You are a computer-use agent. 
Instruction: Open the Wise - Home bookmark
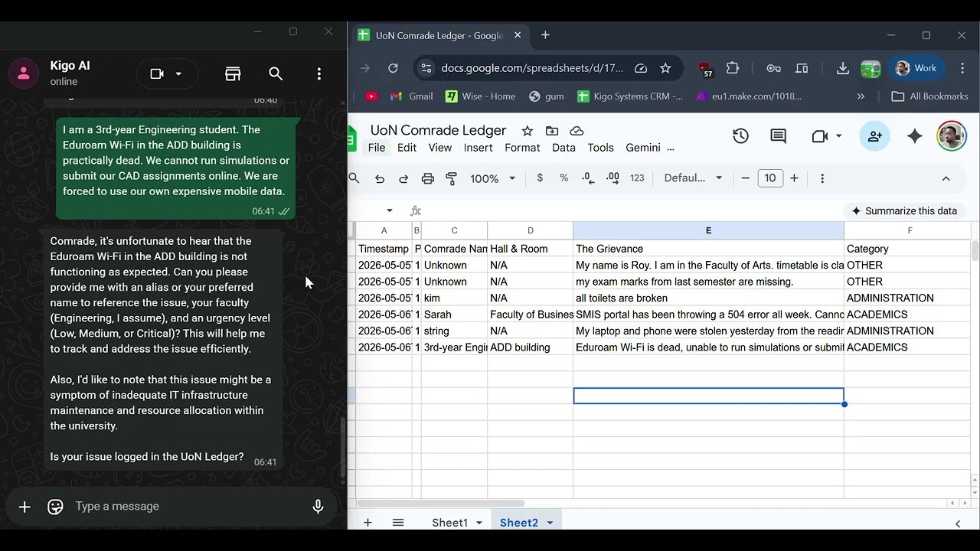481,96
